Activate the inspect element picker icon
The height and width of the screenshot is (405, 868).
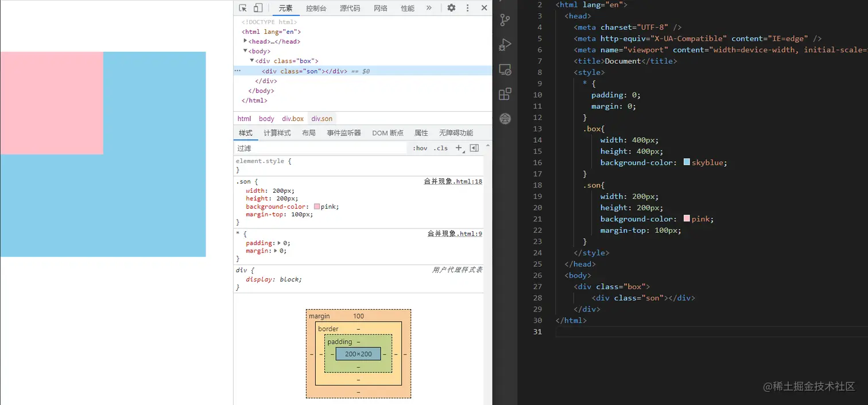point(243,8)
